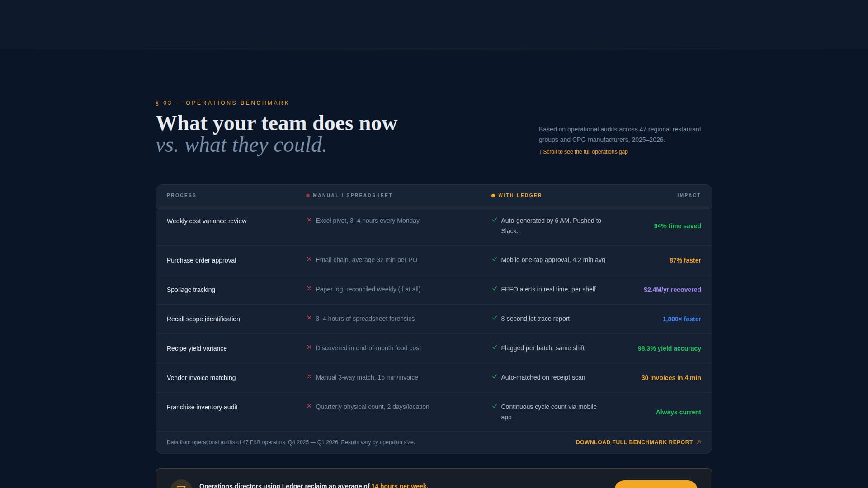Click the red X icon beside Excel pivot
Image resolution: width=868 pixels, height=488 pixels.
[309, 220]
